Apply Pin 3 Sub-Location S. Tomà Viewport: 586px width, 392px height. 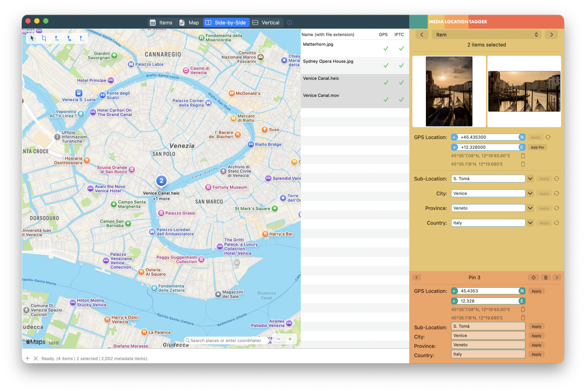[x=536, y=326]
